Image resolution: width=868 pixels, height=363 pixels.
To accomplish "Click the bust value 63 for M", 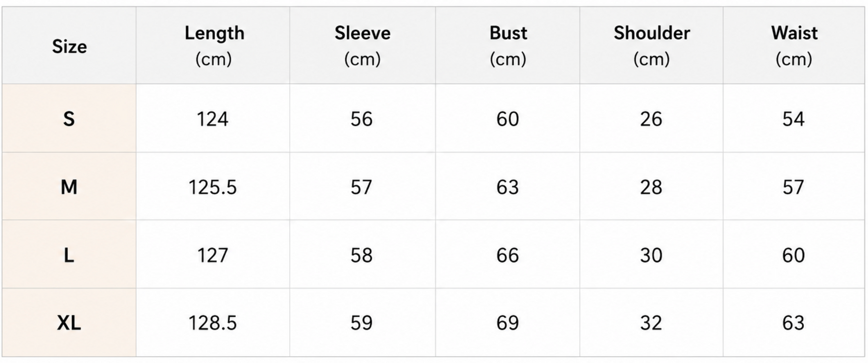I will 508,187.
